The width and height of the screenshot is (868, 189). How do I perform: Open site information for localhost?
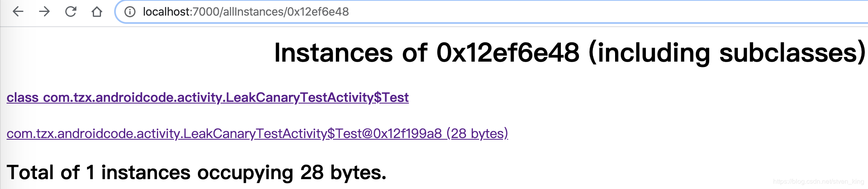(x=130, y=12)
